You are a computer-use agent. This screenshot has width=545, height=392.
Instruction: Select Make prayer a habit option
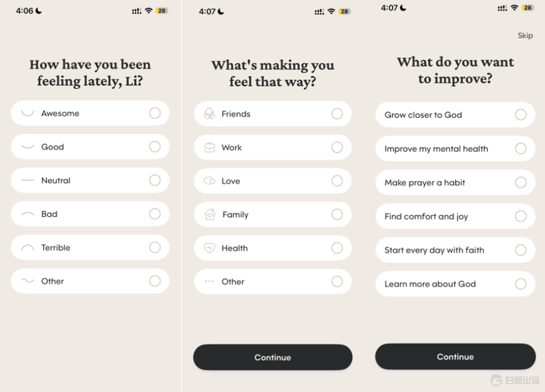[x=521, y=182]
